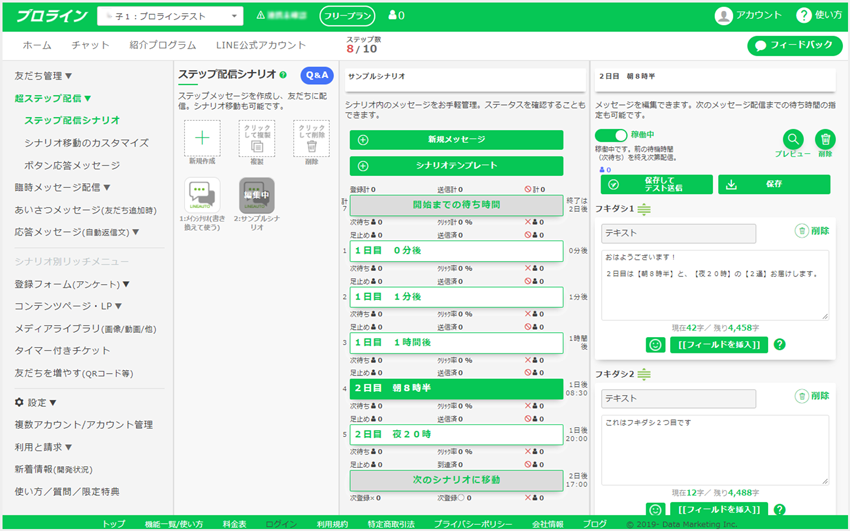Open チャット tab
Viewport: 850px width, 531px height.
coord(91,46)
